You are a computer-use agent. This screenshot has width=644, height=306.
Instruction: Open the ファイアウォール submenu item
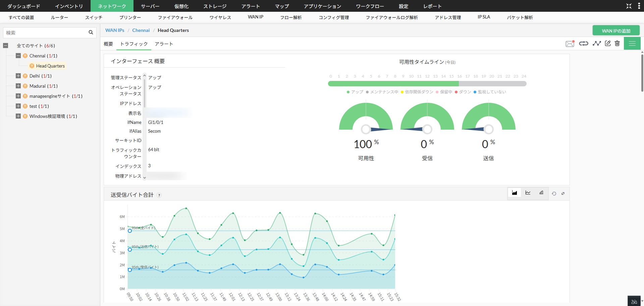pos(175,17)
